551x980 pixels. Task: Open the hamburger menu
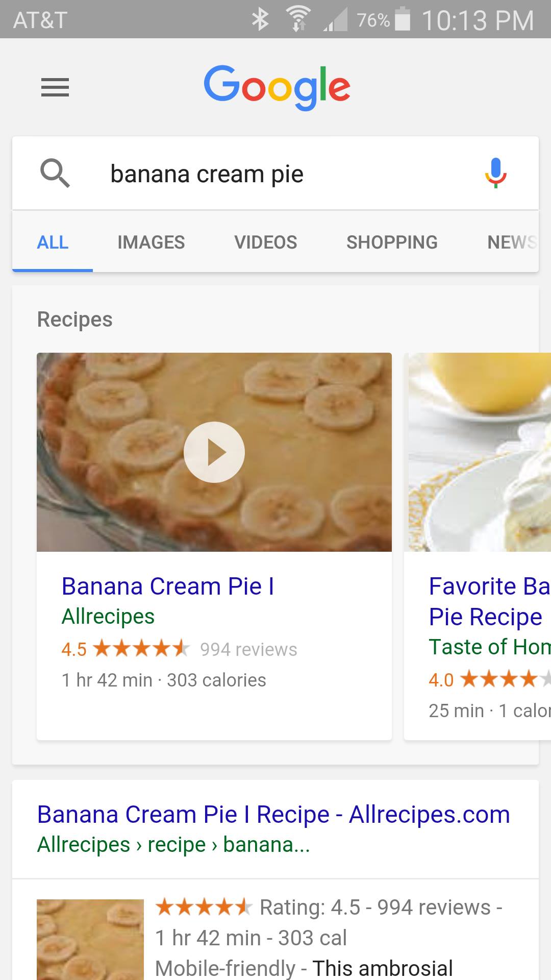(55, 87)
